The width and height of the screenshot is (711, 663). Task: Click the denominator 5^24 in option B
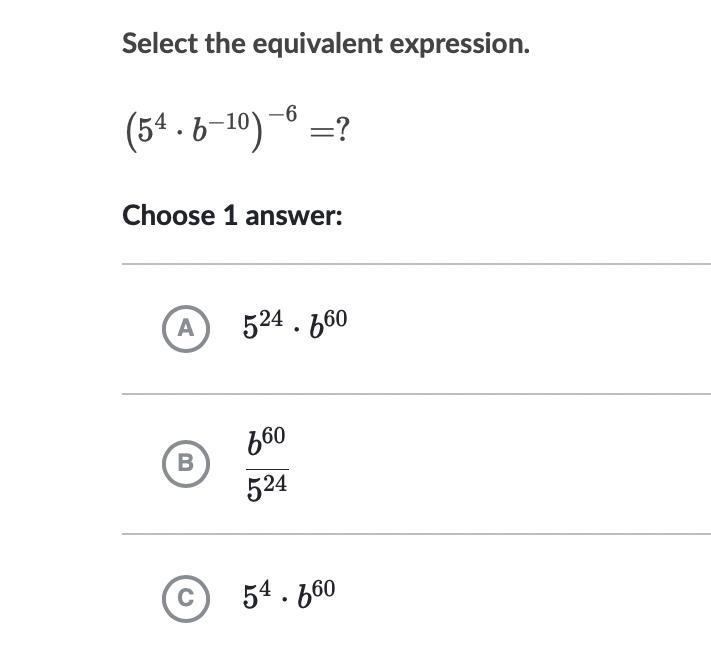(266, 488)
